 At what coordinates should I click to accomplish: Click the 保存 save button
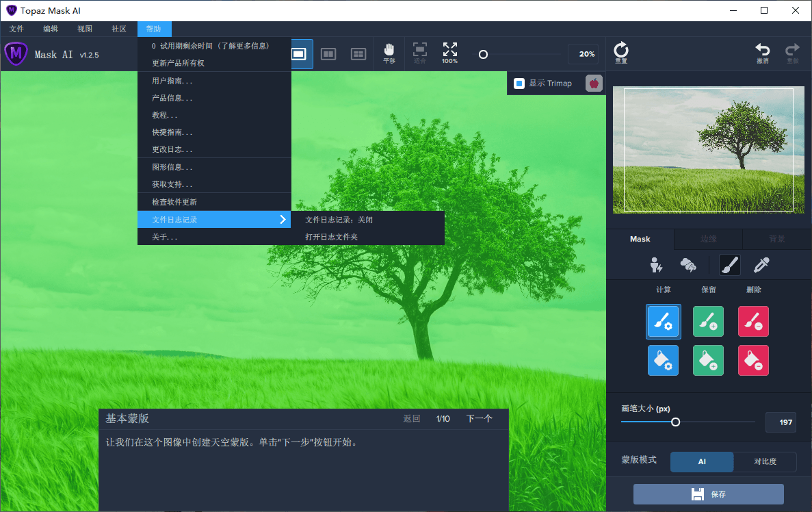[708, 494]
